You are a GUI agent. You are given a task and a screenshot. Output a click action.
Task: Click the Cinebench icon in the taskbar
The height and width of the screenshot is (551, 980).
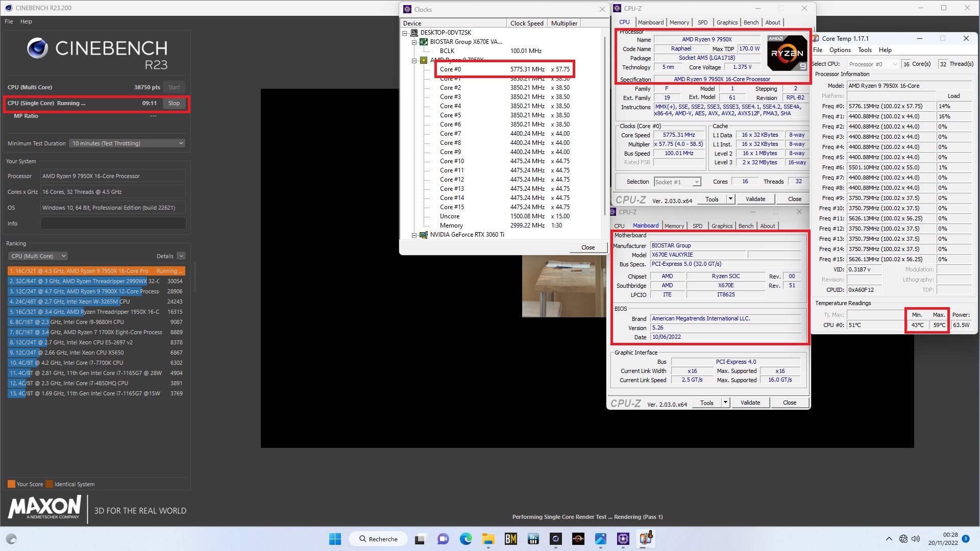556,539
